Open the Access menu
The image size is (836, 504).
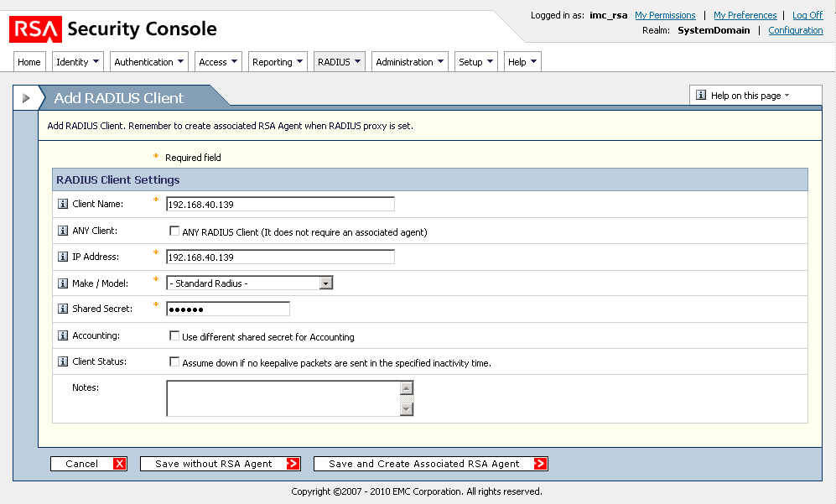click(218, 62)
